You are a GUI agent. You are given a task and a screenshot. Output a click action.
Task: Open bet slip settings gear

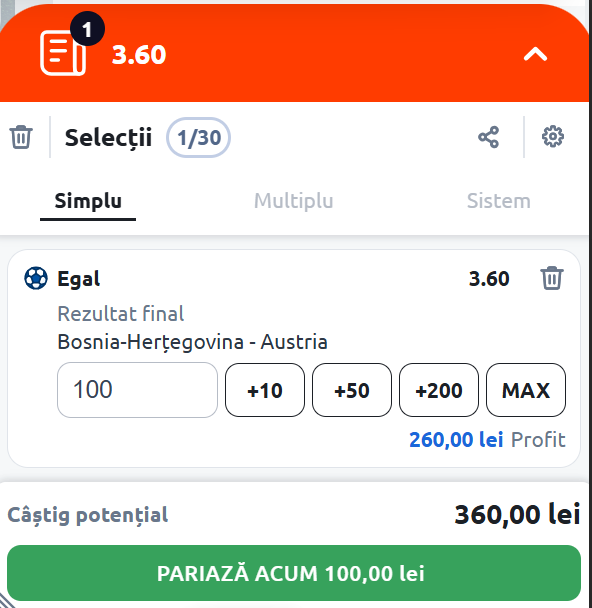[552, 136]
